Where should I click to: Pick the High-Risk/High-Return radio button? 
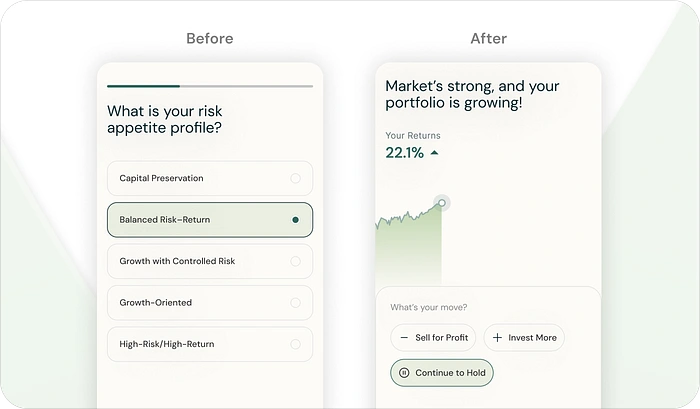(295, 344)
